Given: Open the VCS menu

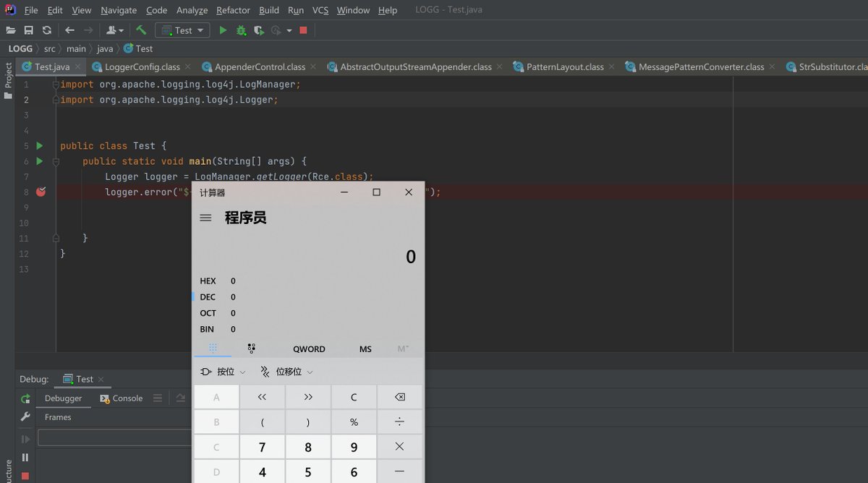Looking at the screenshot, I should (x=320, y=10).
